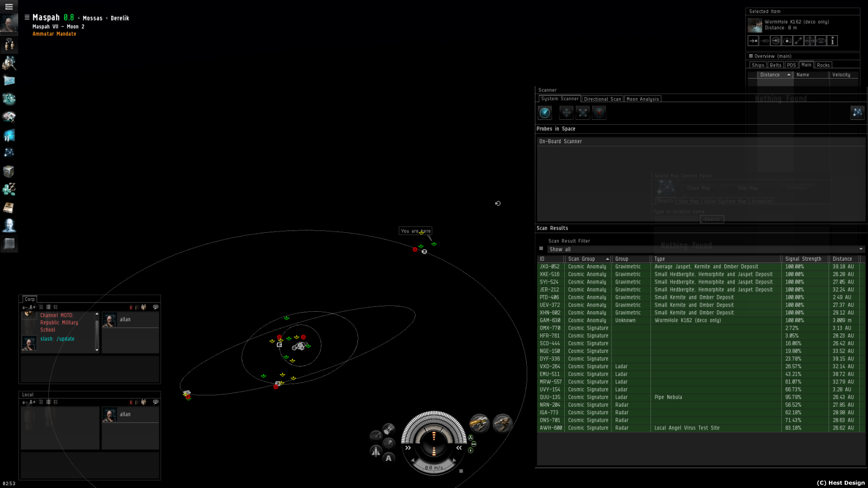Toggle blocked-users red icon in Corp chat
Screen dimensions: 868x488
click(131, 307)
